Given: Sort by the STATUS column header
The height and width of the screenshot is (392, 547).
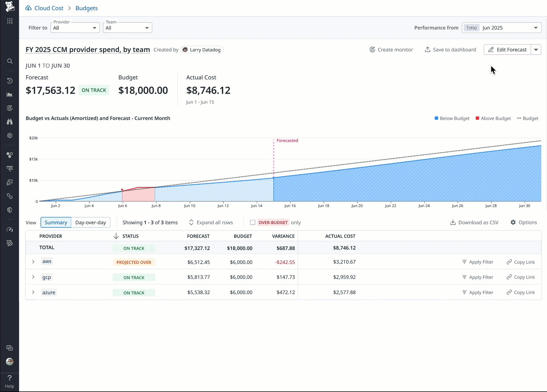Looking at the screenshot, I should coord(130,236).
